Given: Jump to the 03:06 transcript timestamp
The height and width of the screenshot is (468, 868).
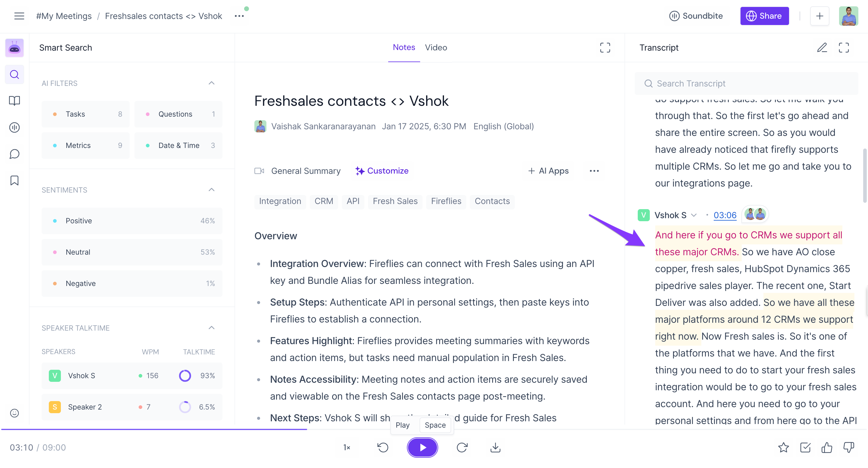Looking at the screenshot, I should point(725,215).
